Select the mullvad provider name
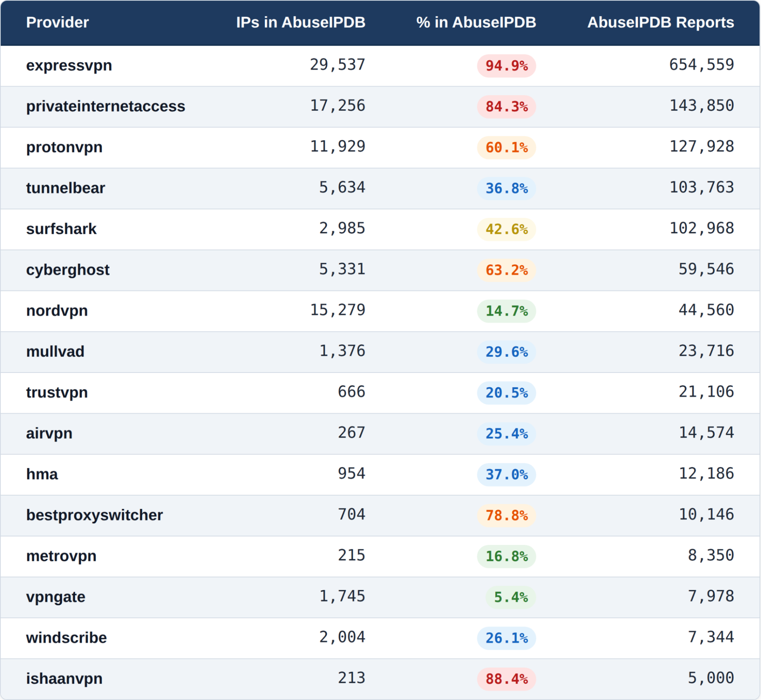 point(55,352)
